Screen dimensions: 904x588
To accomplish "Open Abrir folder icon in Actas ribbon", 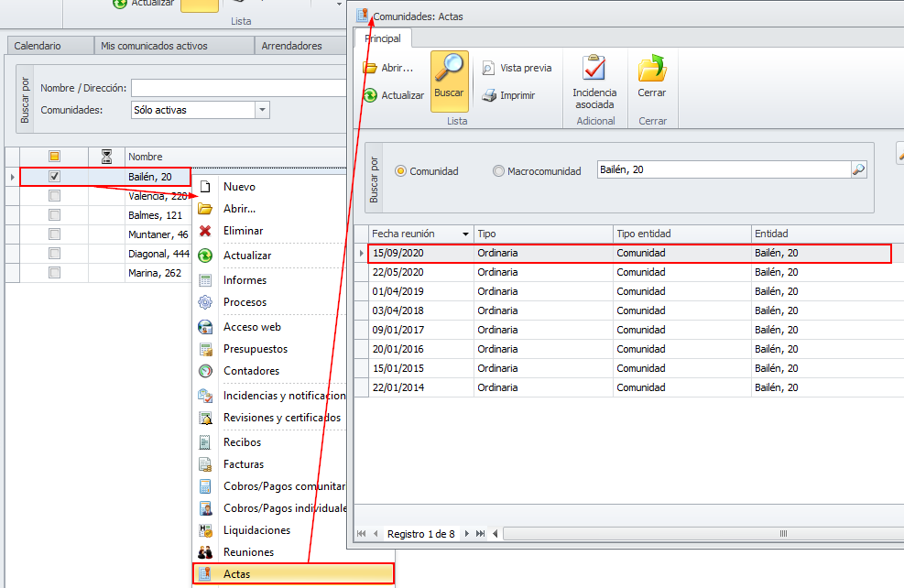I will coord(370,68).
